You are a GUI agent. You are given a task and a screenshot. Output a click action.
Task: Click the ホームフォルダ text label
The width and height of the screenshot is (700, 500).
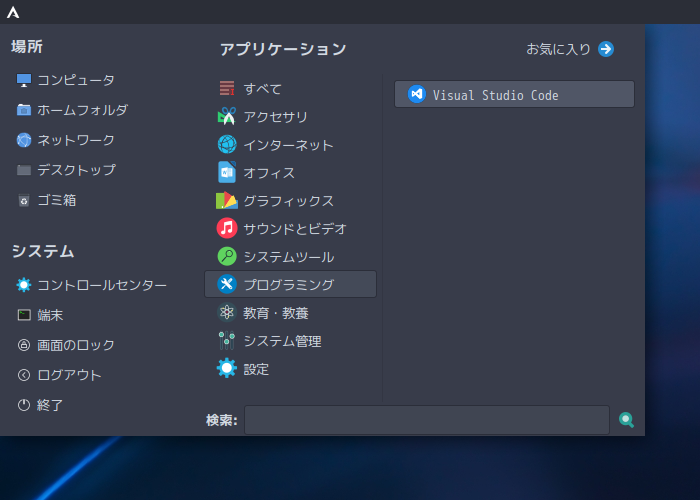(x=83, y=110)
